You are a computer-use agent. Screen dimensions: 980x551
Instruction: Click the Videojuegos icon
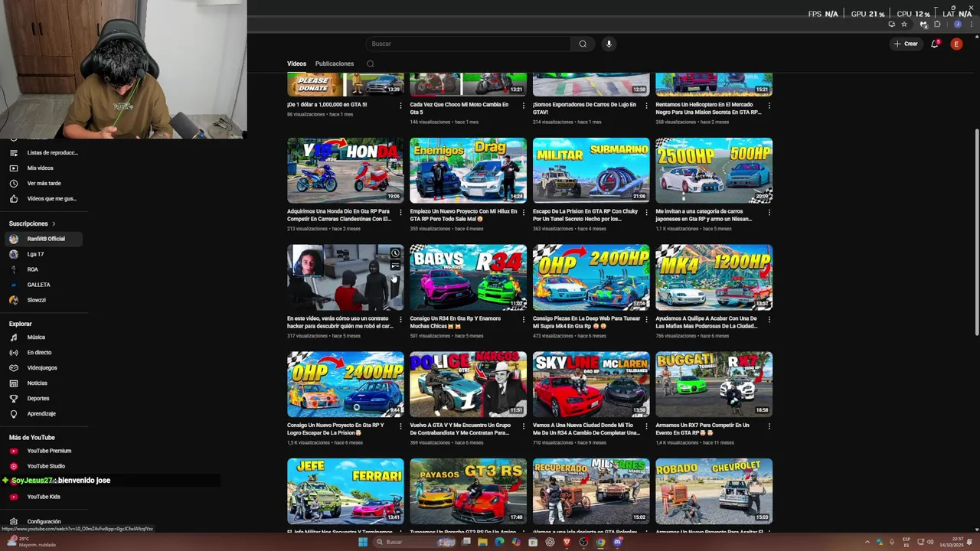click(13, 367)
